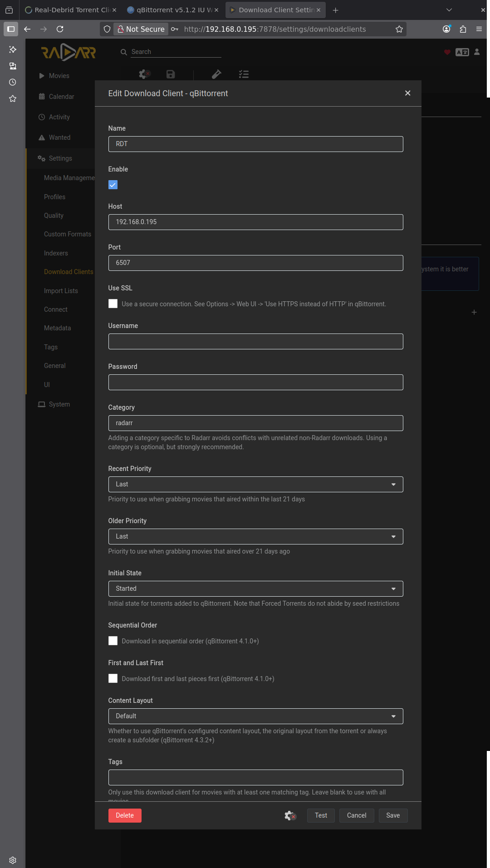
Task: Click the Save Changes floppy disk icon
Action: click(x=171, y=74)
